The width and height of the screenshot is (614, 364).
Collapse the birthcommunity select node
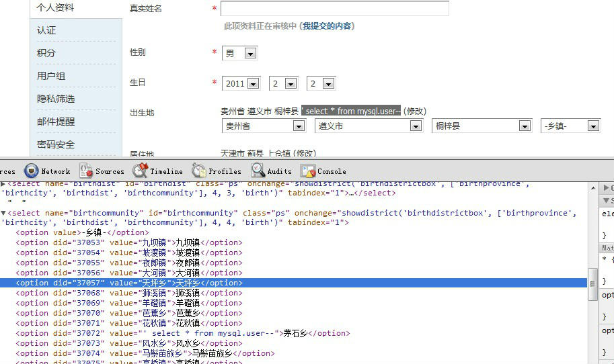[3, 213]
